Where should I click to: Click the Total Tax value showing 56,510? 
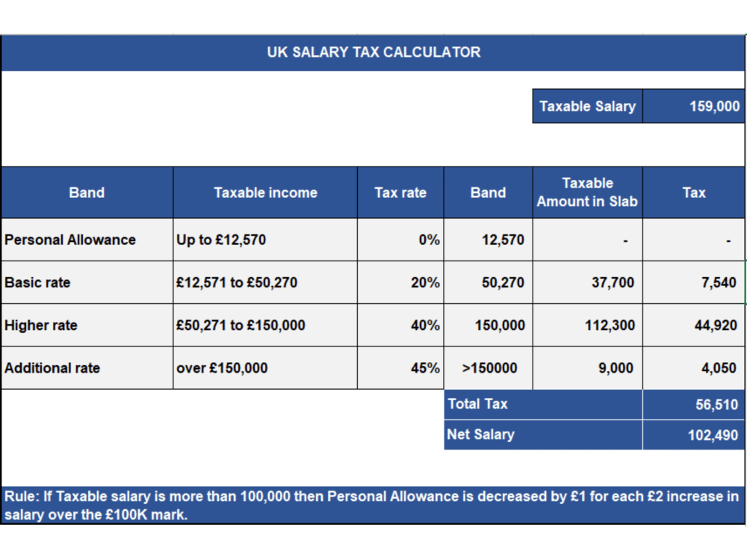(x=694, y=404)
